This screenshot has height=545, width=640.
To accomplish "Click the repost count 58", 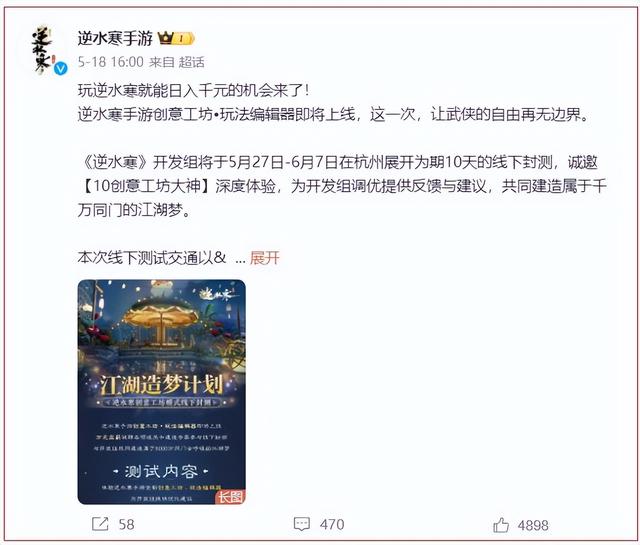I will click(x=126, y=525).
